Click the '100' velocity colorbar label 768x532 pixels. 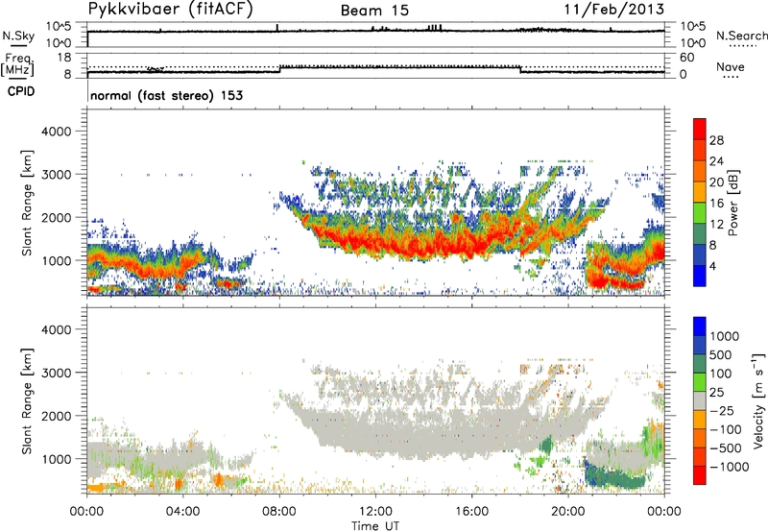coord(721,374)
